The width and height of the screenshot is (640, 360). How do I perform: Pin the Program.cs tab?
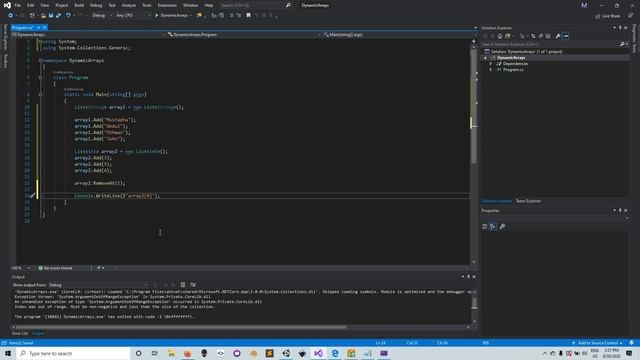pos(38,27)
